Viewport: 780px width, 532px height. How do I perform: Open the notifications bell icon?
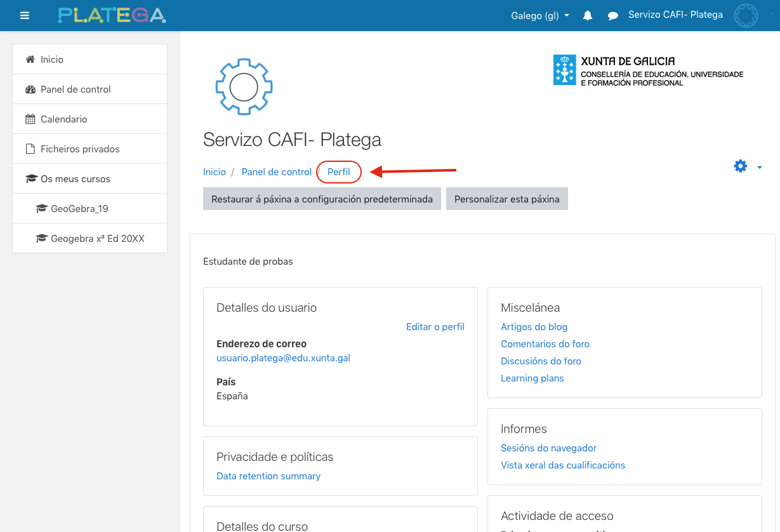pos(588,16)
